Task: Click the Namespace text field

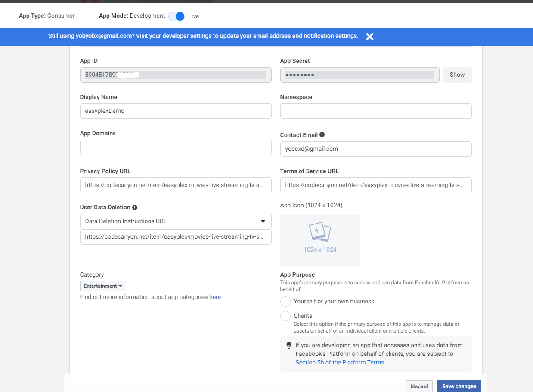Action: (x=375, y=111)
